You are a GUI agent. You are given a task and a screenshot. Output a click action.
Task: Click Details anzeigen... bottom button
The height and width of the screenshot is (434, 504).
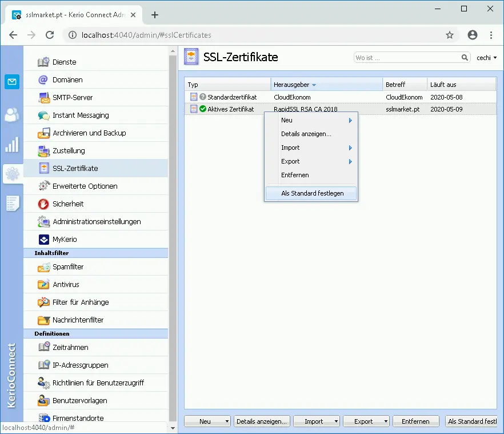262,421
